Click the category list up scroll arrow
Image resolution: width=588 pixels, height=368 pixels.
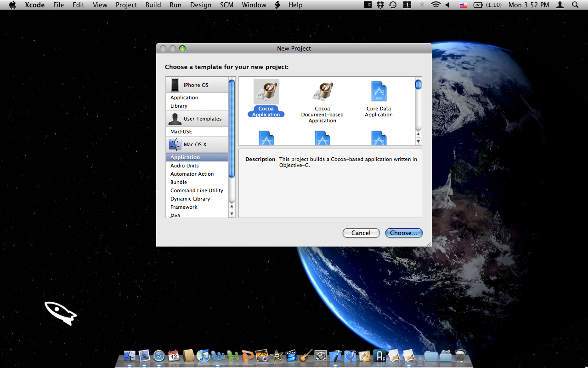tap(232, 207)
